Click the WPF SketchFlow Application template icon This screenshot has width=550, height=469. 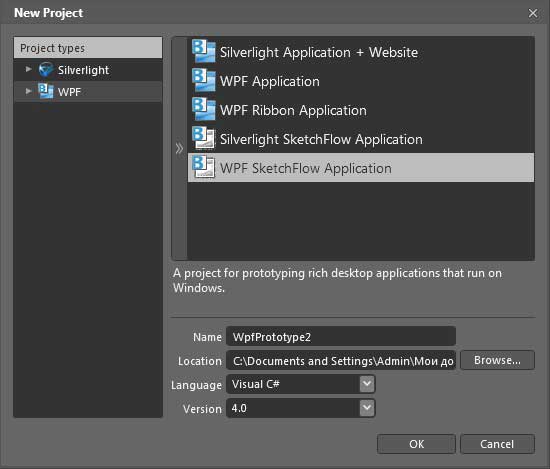pos(203,167)
